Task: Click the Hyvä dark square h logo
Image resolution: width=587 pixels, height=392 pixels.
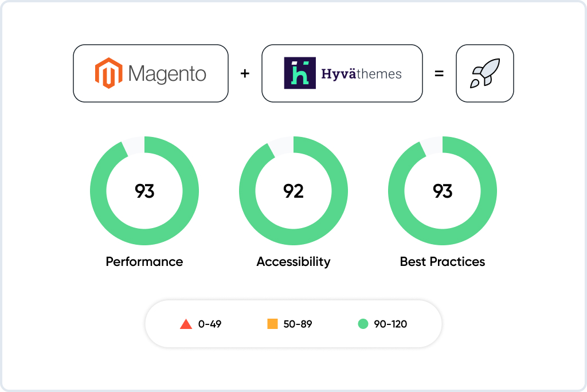Action: (x=300, y=73)
